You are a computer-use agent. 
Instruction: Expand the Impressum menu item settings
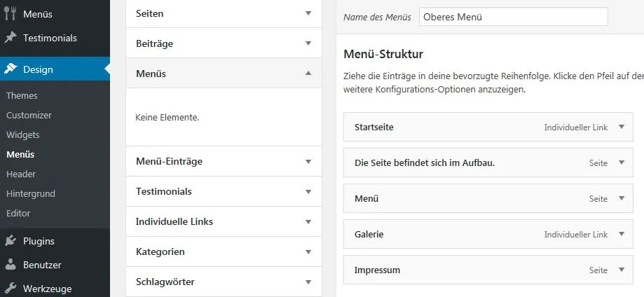(x=622, y=270)
